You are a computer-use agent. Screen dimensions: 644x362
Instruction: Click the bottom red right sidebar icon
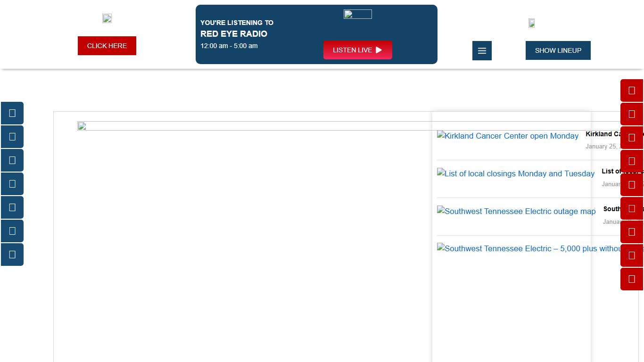pyautogui.click(x=632, y=279)
